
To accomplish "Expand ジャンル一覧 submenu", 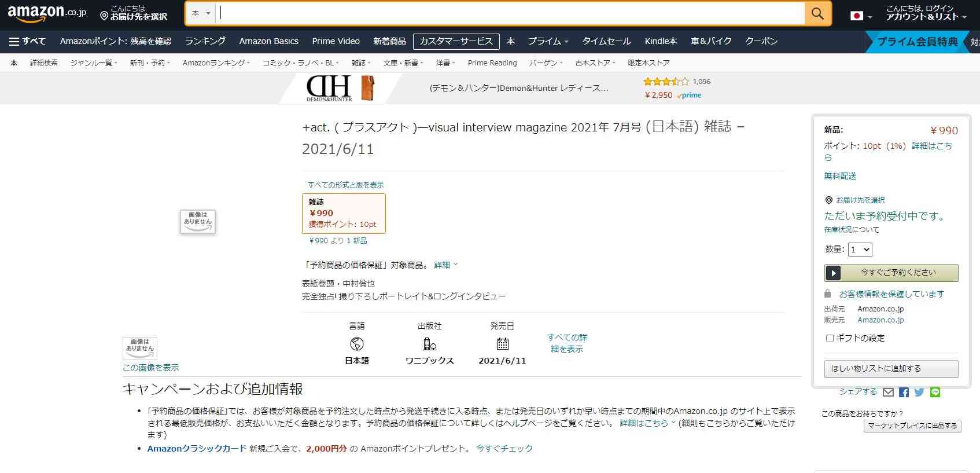I will pos(94,63).
